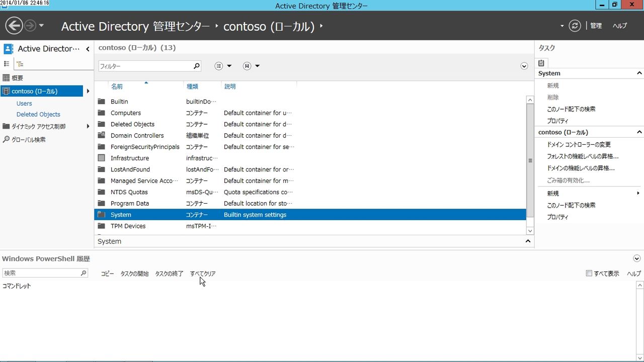Select contoso (ローカル) navigation node
The width and height of the screenshot is (644, 362).
[x=42, y=91]
